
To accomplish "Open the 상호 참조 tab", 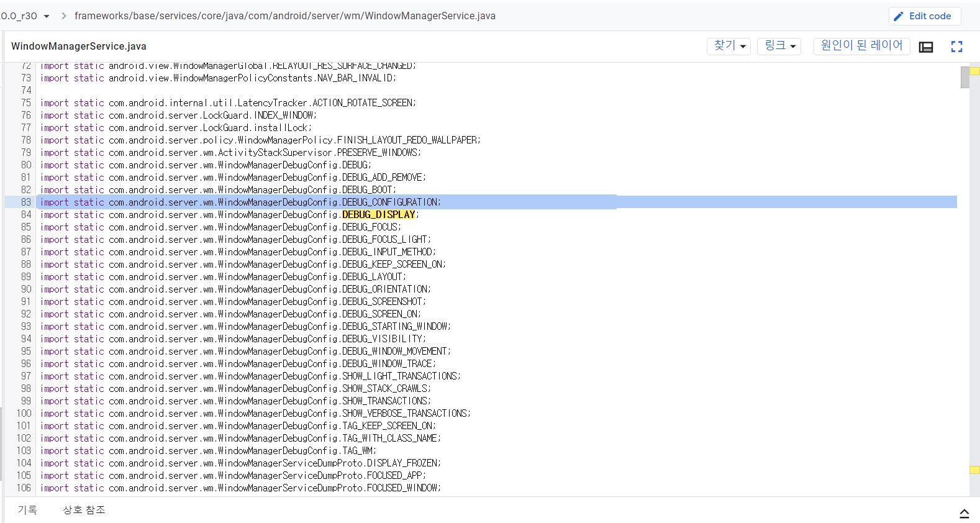I will click(84, 510).
